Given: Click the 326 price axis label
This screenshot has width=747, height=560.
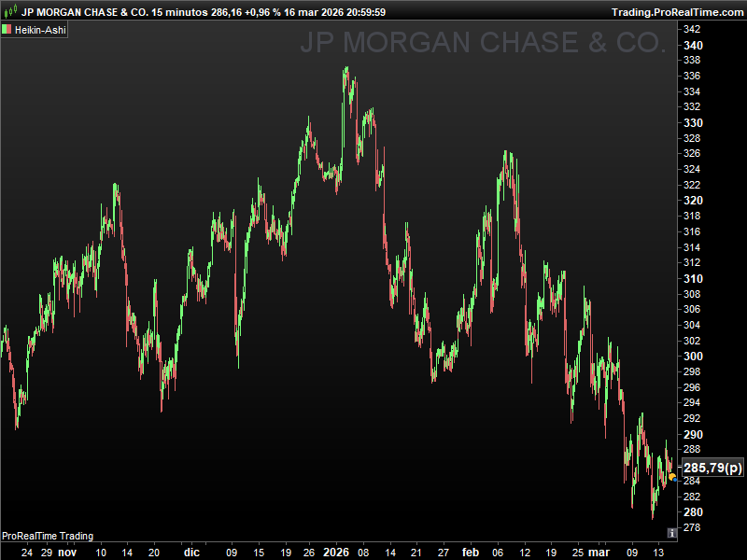Looking at the screenshot, I should 692,153.
